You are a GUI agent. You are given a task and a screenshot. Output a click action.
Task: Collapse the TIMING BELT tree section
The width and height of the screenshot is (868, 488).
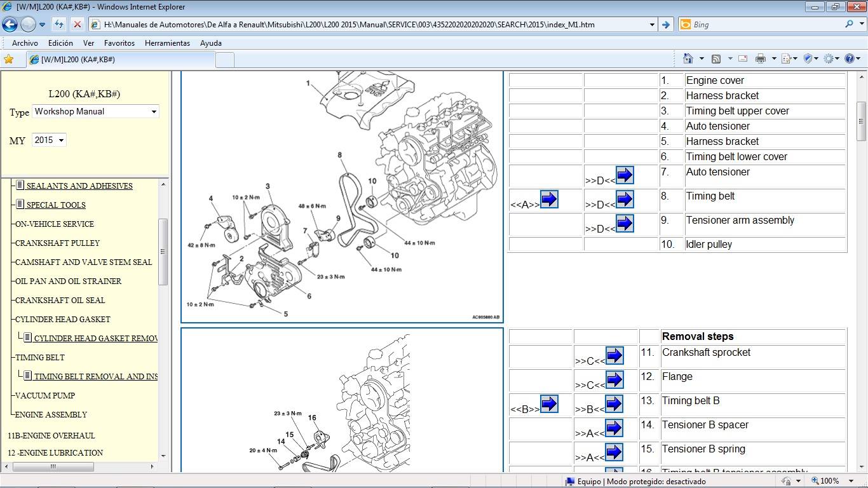tap(40, 357)
